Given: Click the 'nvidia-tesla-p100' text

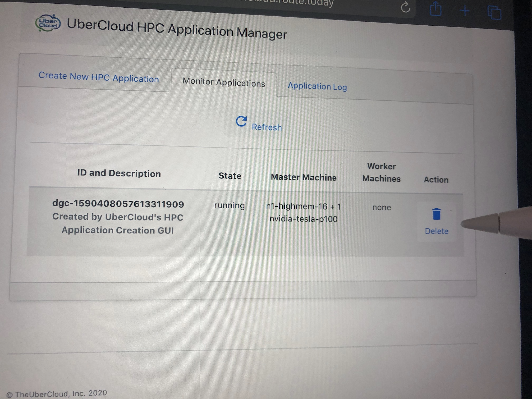Looking at the screenshot, I should [x=304, y=219].
